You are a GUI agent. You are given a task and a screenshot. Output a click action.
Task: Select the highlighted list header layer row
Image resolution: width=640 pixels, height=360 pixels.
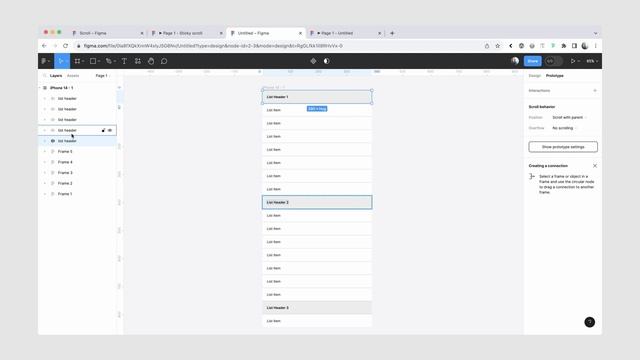coord(78,141)
